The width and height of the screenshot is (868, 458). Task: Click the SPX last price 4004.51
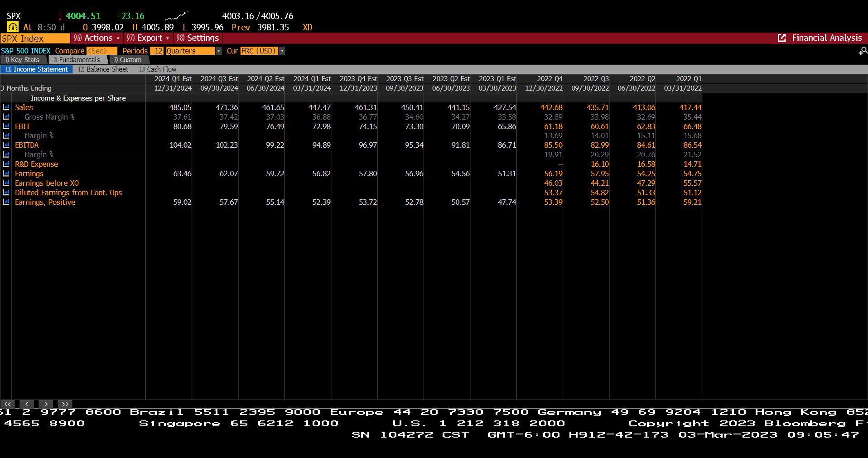83,16
